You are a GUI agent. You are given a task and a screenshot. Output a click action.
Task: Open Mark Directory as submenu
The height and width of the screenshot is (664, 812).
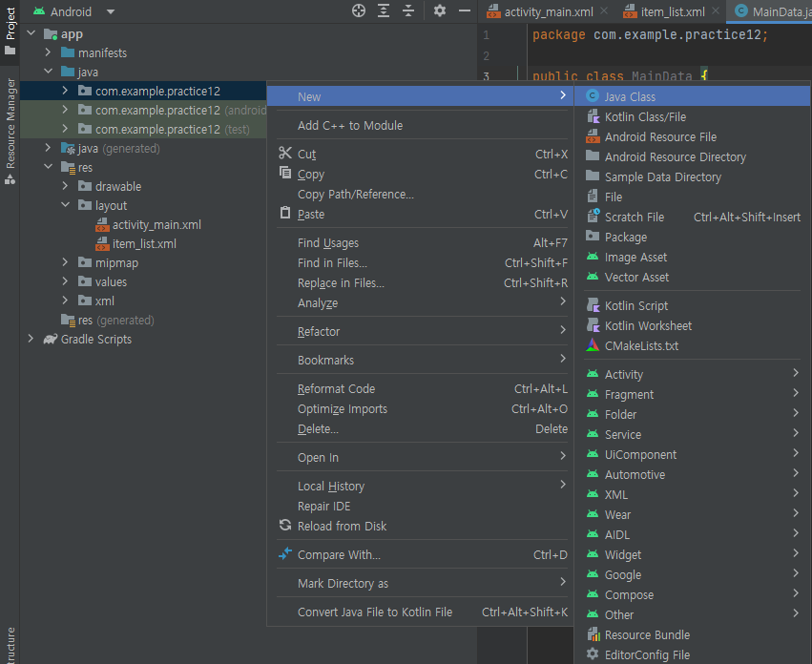click(421, 583)
